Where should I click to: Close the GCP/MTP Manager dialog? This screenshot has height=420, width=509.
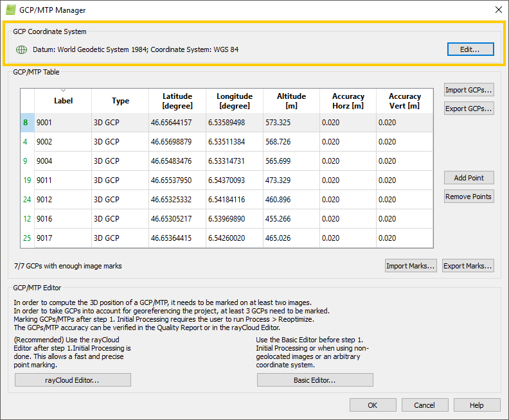pyautogui.click(x=499, y=10)
